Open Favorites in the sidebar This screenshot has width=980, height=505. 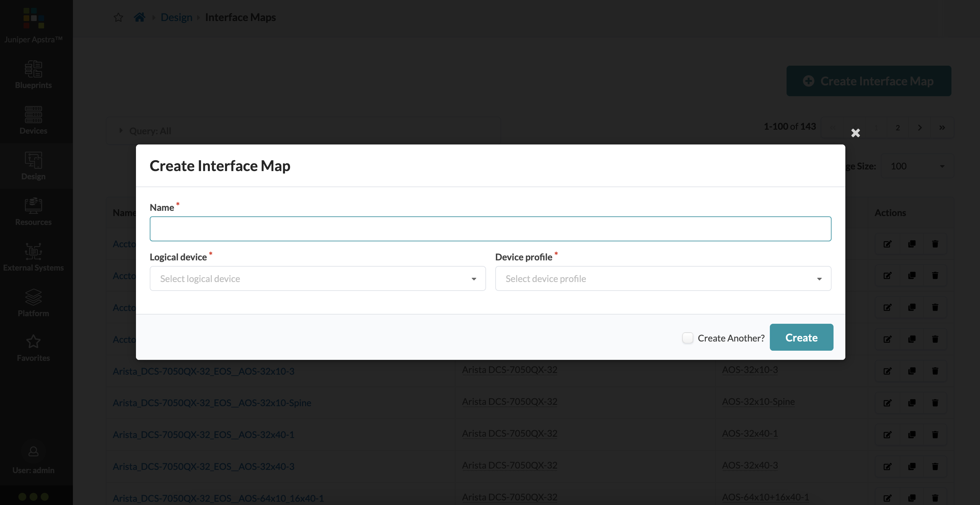(x=33, y=348)
